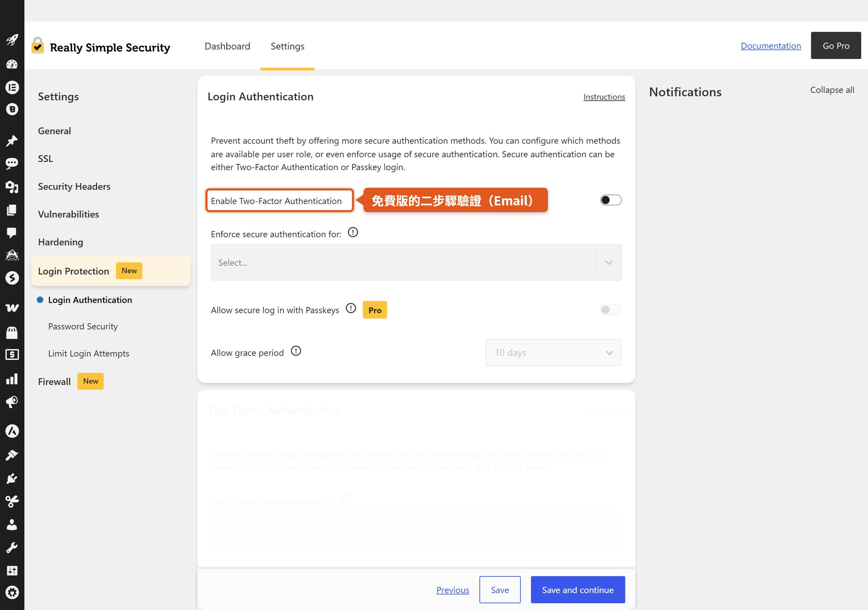Image resolution: width=868 pixels, height=610 pixels.
Task: Open the Users person icon
Action: coord(12,525)
